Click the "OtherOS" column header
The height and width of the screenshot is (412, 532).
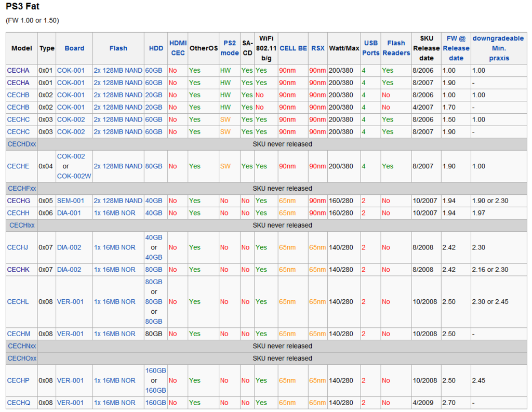[204, 48]
